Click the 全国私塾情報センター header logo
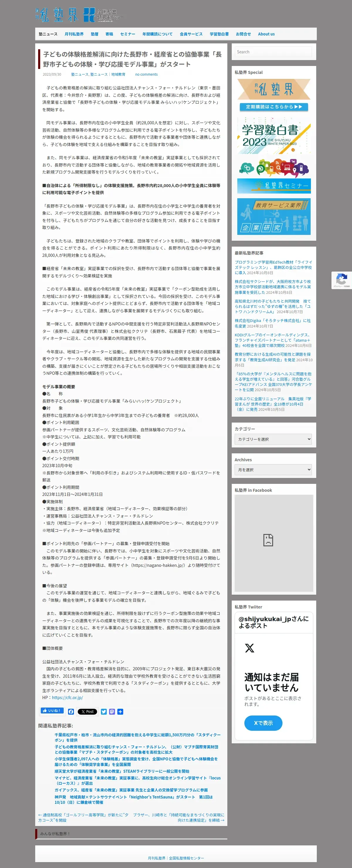 pos(104,15)
